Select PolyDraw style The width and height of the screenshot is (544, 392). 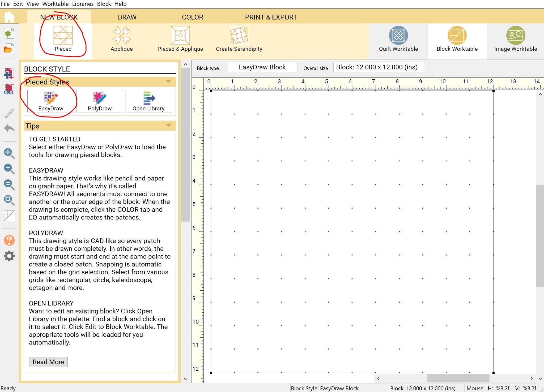point(100,101)
